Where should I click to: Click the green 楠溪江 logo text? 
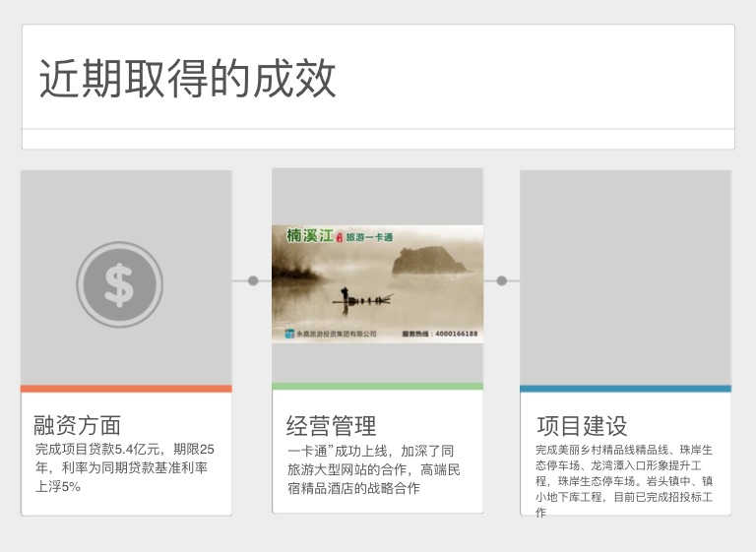309,236
